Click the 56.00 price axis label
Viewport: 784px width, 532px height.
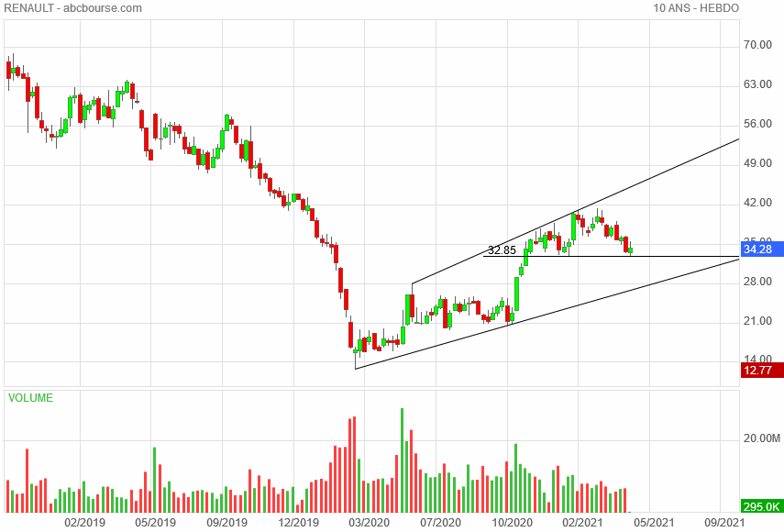pyautogui.click(x=757, y=124)
